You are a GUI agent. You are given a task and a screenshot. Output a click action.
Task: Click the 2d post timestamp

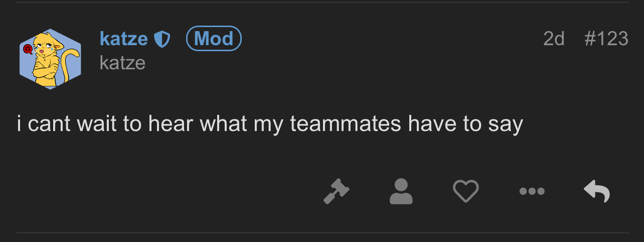coord(554,39)
